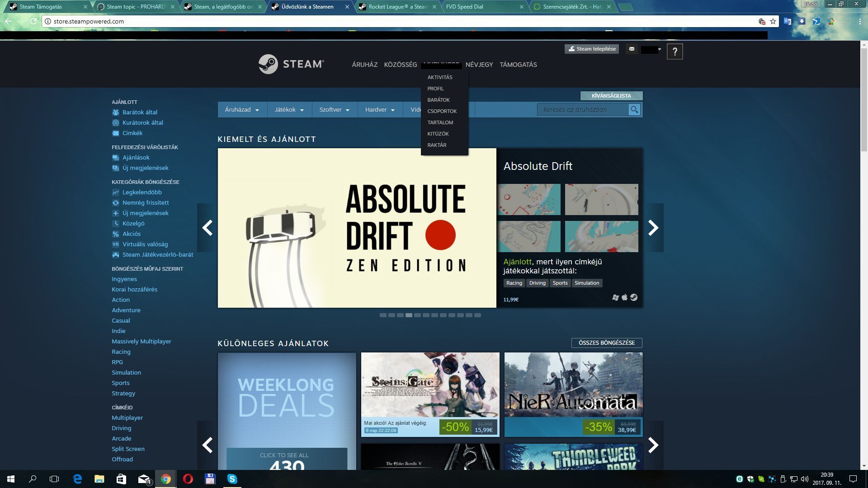The image size is (868, 488).
Task: Click the ÖSSZES BÖNGÉSZÉSE button
Action: [607, 343]
